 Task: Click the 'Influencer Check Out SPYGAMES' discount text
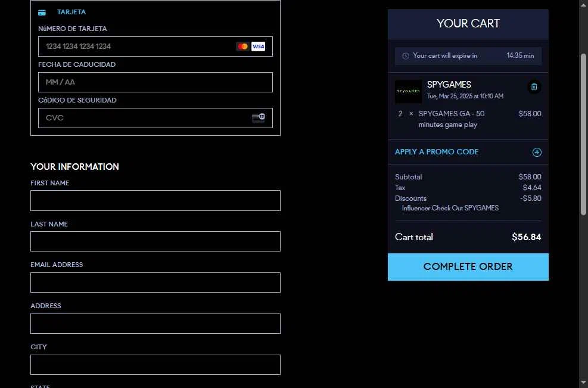[450, 208]
